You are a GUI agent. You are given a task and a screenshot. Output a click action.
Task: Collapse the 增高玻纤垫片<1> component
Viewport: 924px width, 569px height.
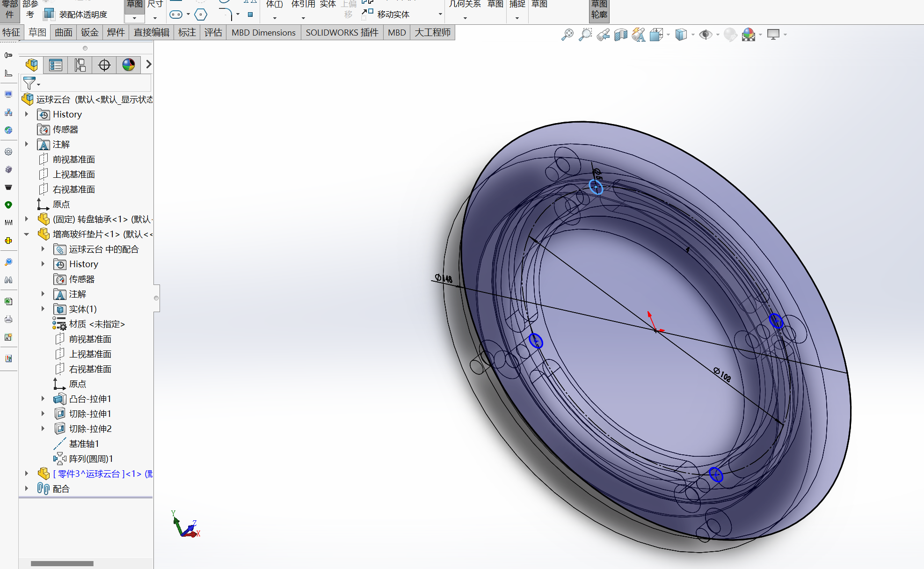[x=27, y=233]
